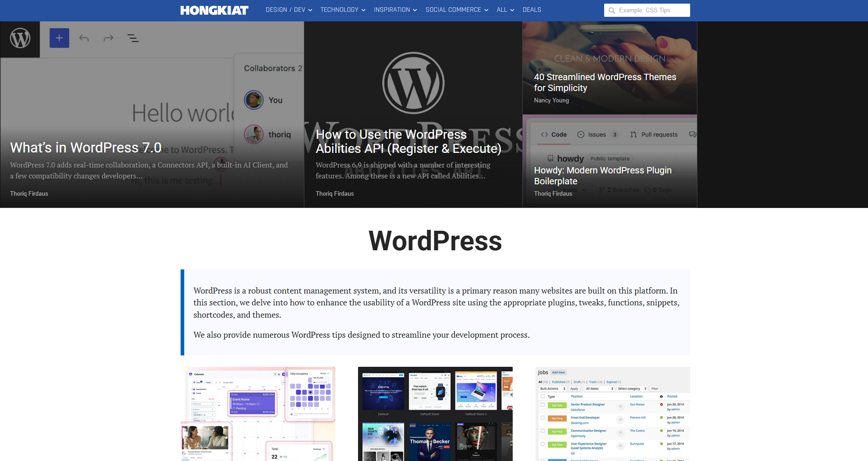Expand the All menu chevron
The width and height of the screenshot is (868, 461).
pos(512,10)
